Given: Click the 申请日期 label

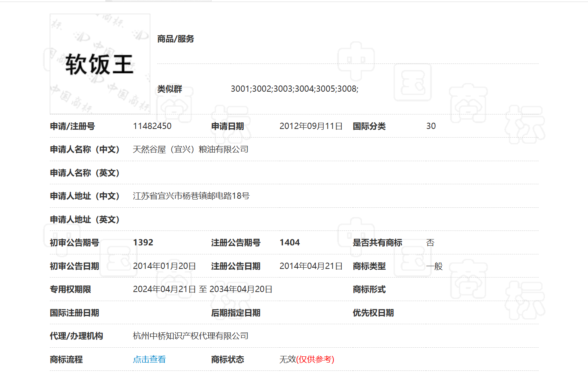Looking at the screenshot, I should tap(228, 126).
